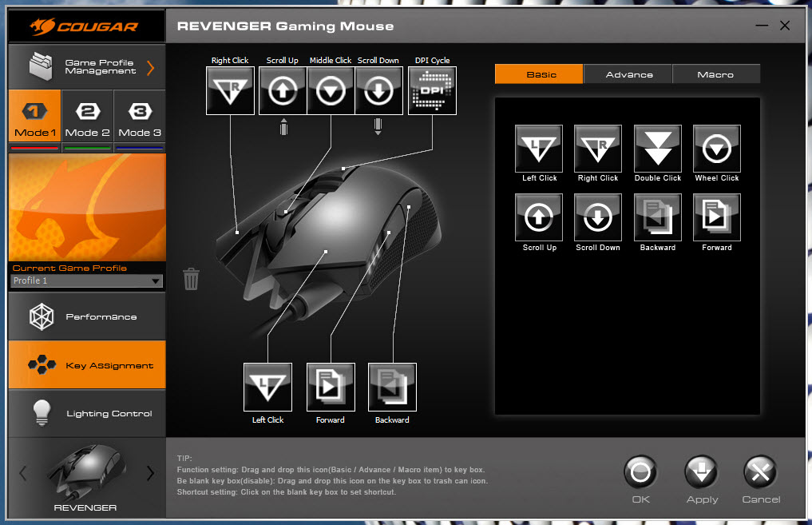Open the Key Assignment section
This screenshot has width=812, height=525.
tap(87, 365)
